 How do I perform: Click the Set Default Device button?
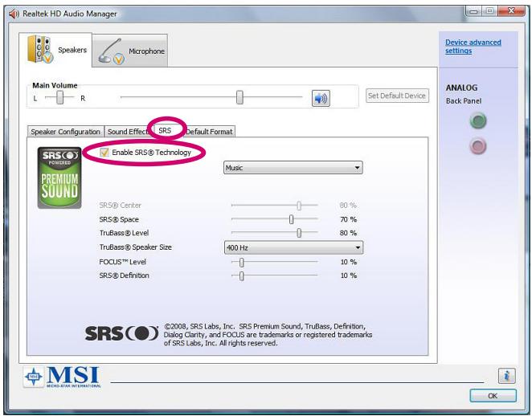click(x=397, y=96)
